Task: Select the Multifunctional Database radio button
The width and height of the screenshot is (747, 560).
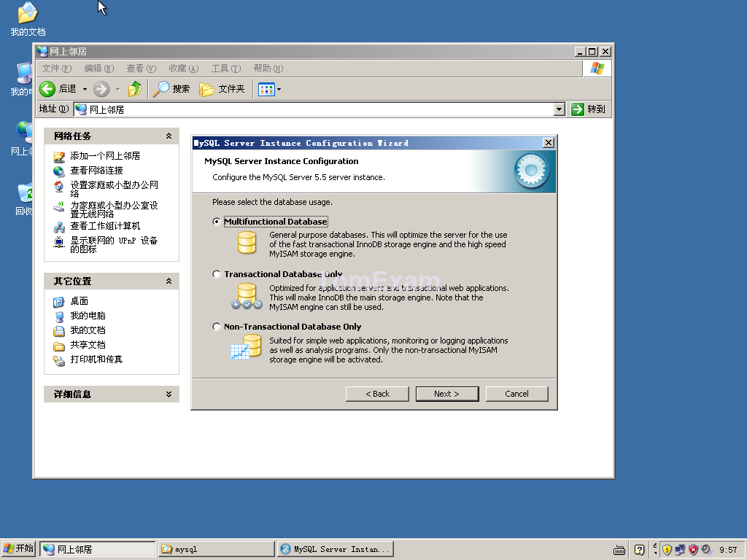Action: pyautogui.click(x=217, y=222)
